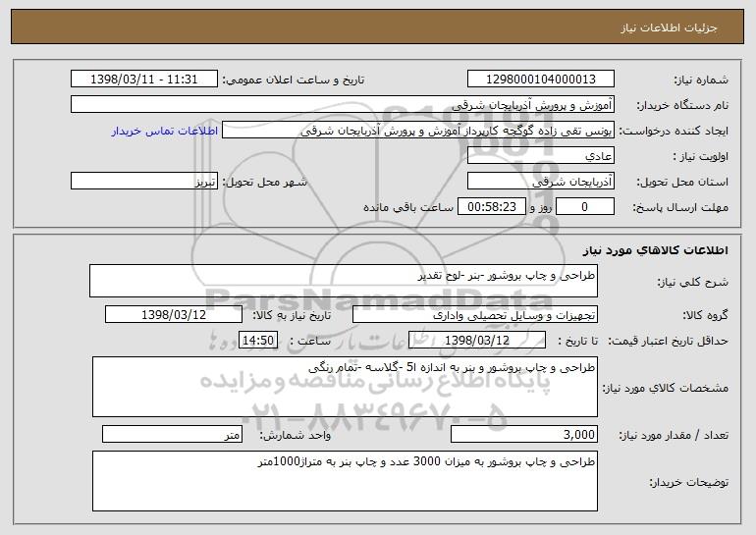This screenshot has height=535, width=756.
Task: Click the تعداد / مقدار مورد نیاز label
Action: [x=674, y=435]
